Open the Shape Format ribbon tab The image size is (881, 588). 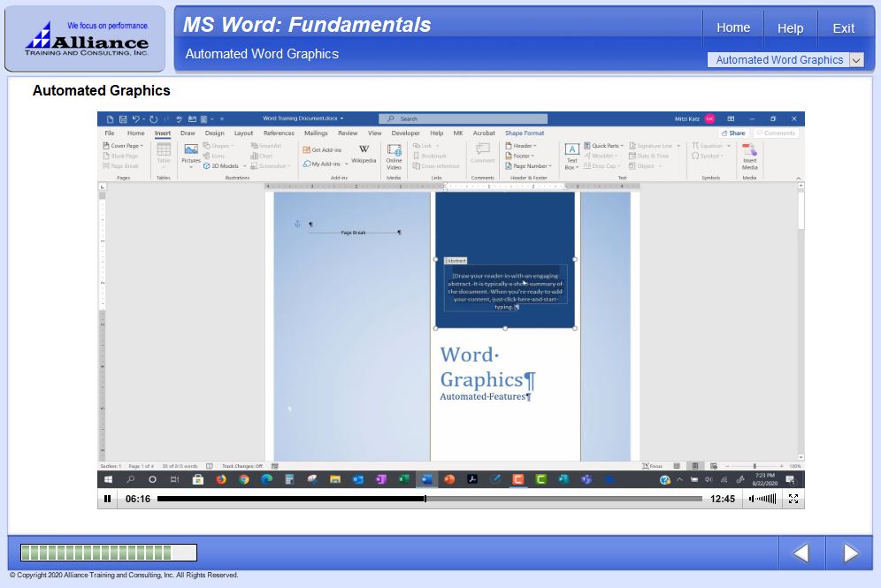525,134
